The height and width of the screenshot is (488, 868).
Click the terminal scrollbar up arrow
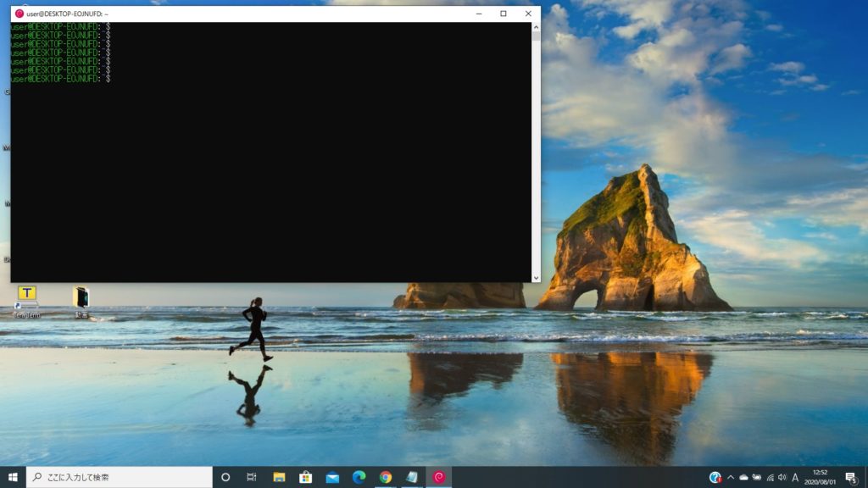[x=536, y=26]
